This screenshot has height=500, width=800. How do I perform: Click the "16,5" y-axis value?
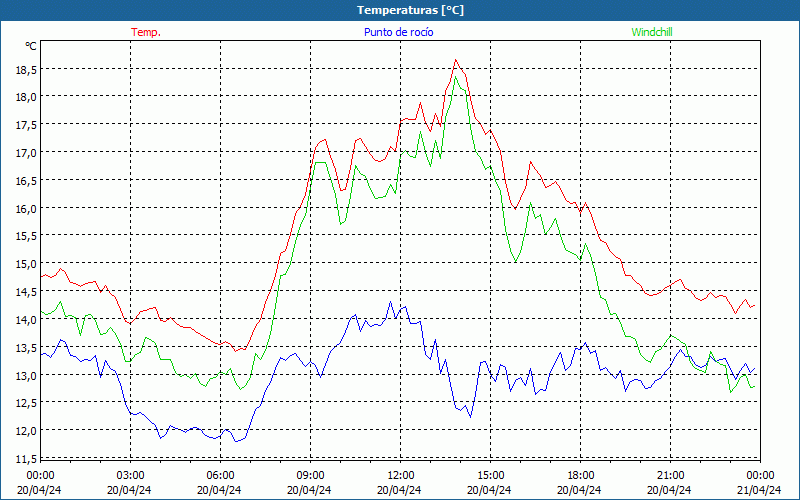point(26,181)
